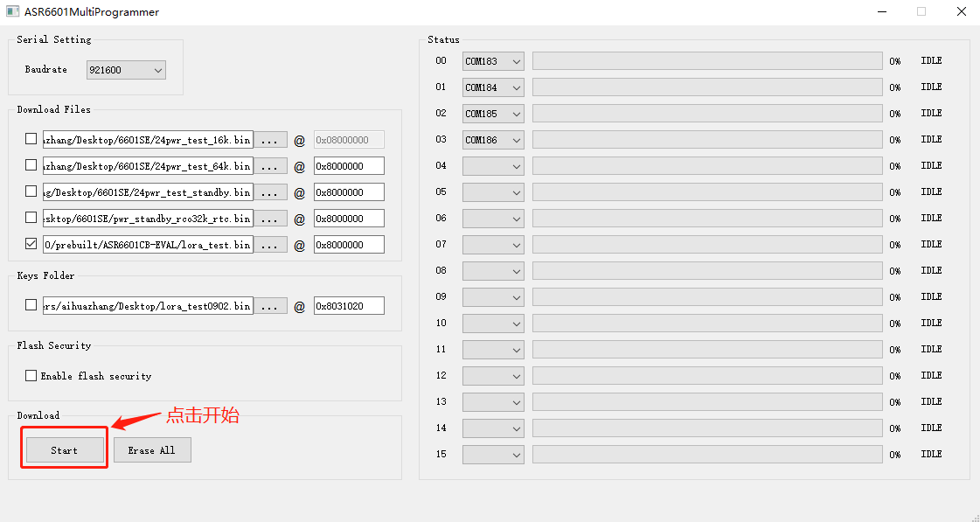The image size is (980, 522).
Task: Open the COM185 port dropdown for slot 02
Action: tap(493, 114)
